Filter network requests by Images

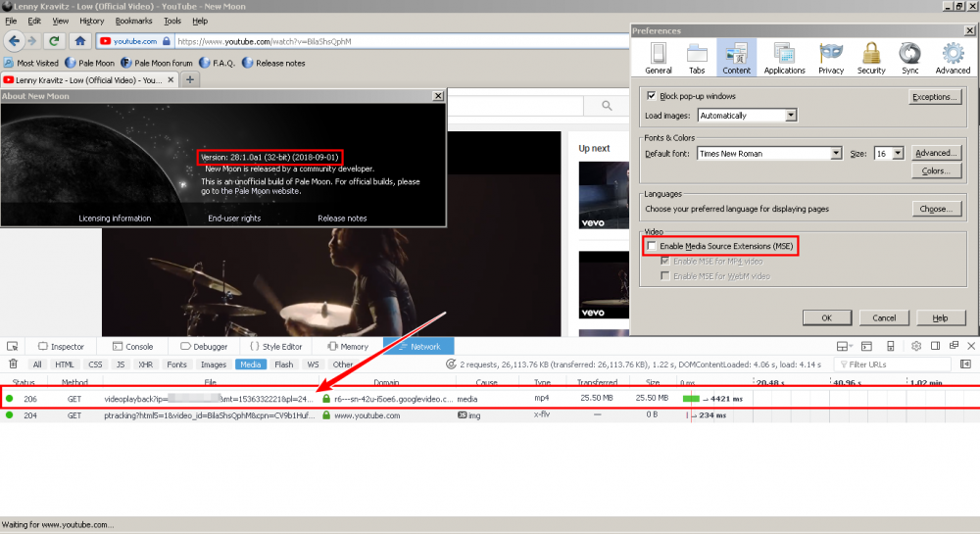pyautogui.click(x=213, y=364)
